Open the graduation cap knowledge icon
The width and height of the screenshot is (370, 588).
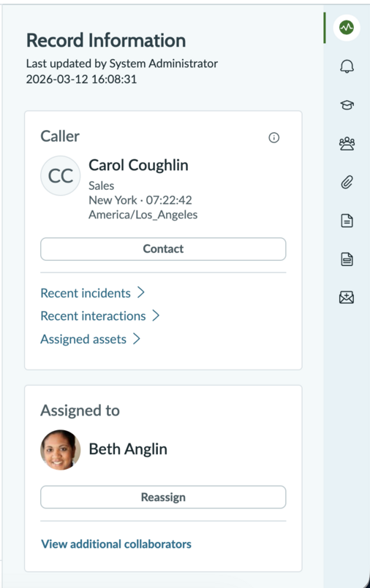(347, 104)
